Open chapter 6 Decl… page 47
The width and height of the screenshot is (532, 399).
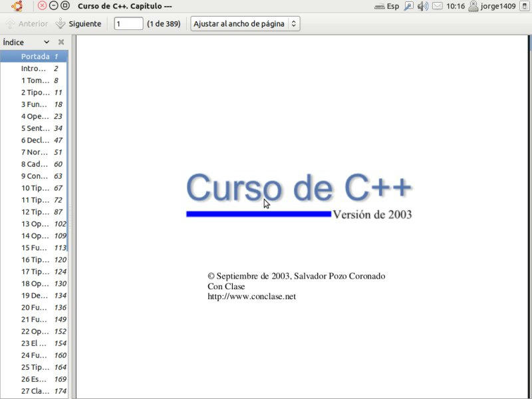(34, 140)
